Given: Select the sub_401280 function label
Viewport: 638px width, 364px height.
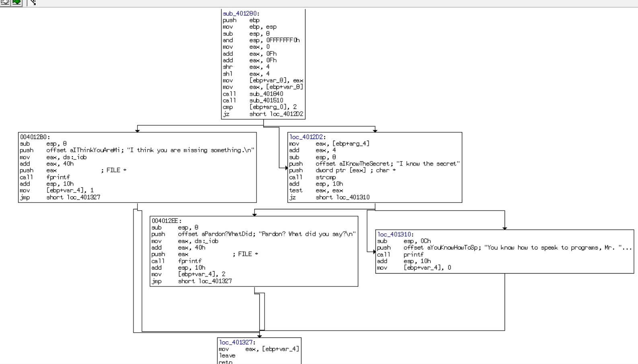Looking at the screenshot, I should point(241,14).
